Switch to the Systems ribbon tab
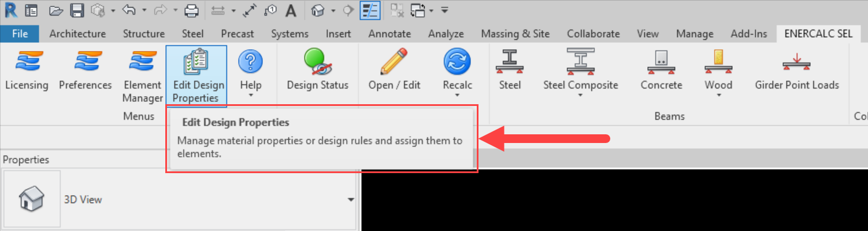868x231 pixels. pyautogui.click(x=290, y=34)
